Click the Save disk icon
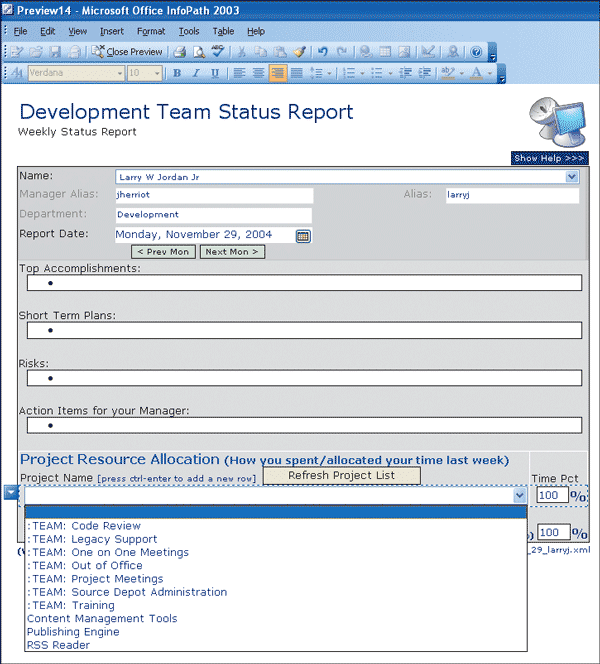 [x=55, y=52]
